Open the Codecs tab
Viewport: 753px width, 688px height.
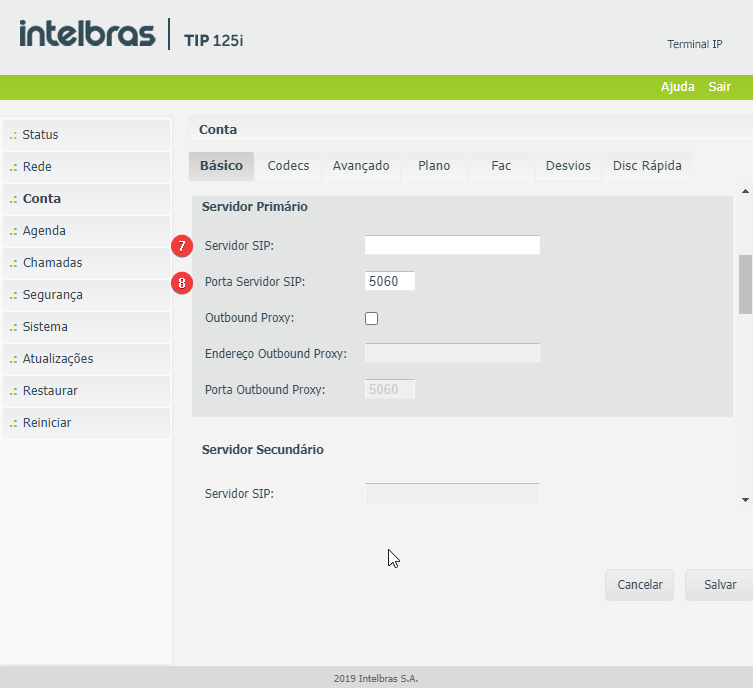tap(288, 166)
